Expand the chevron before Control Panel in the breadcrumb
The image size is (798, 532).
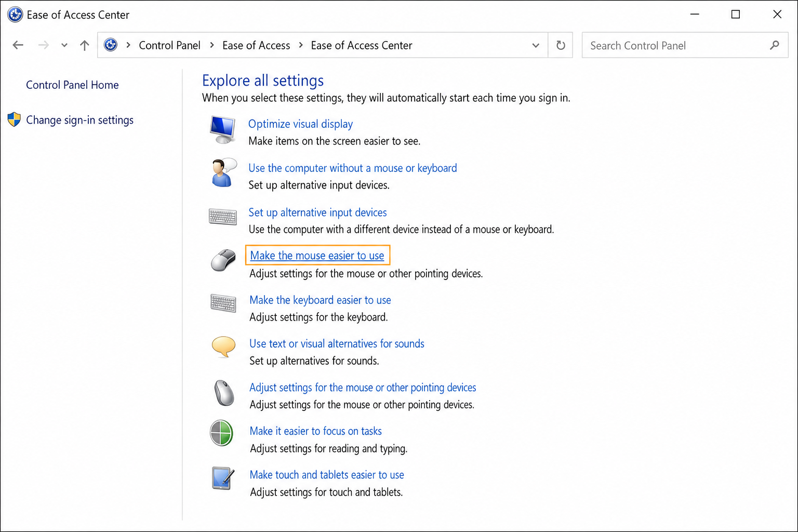pos(128,45)
